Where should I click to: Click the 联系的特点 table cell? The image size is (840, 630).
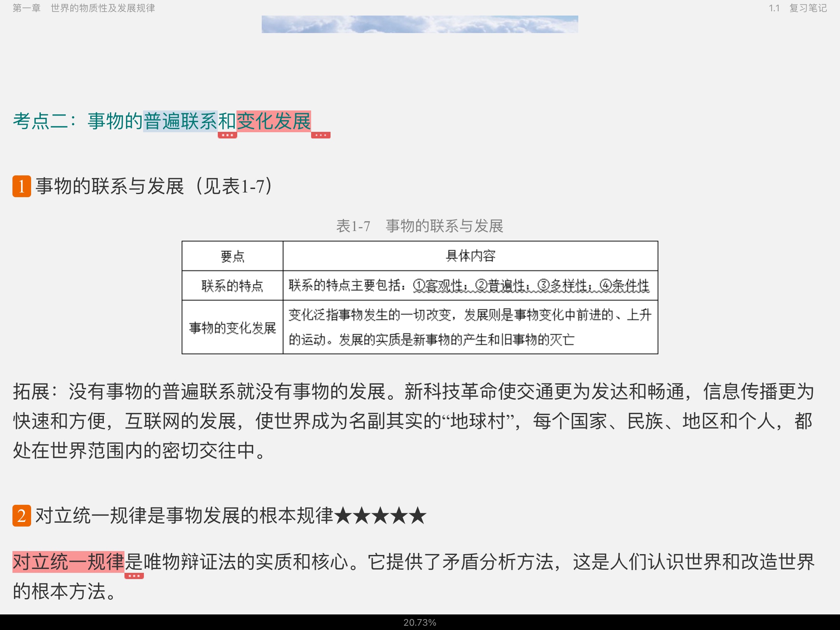pyautogui.click(x=233, y=286)
